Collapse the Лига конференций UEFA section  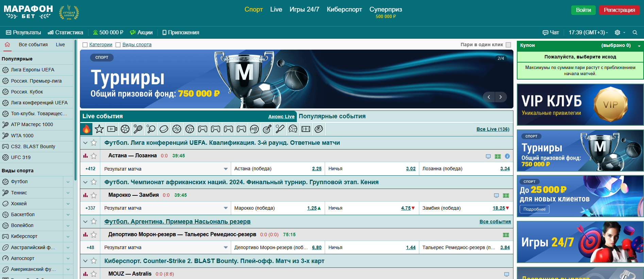(x=85, y=143)
